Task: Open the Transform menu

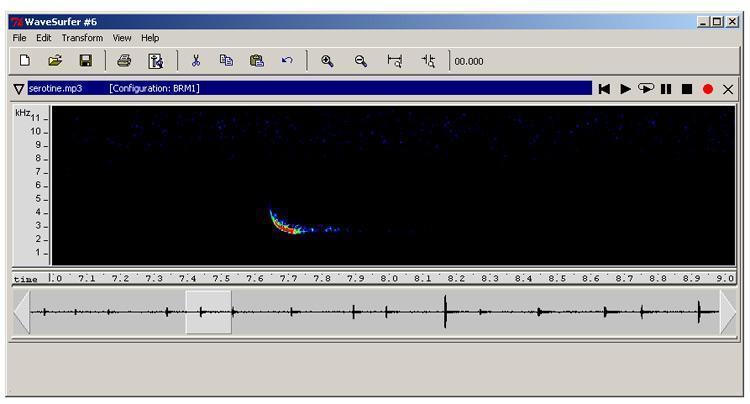Action: (82, 38)
